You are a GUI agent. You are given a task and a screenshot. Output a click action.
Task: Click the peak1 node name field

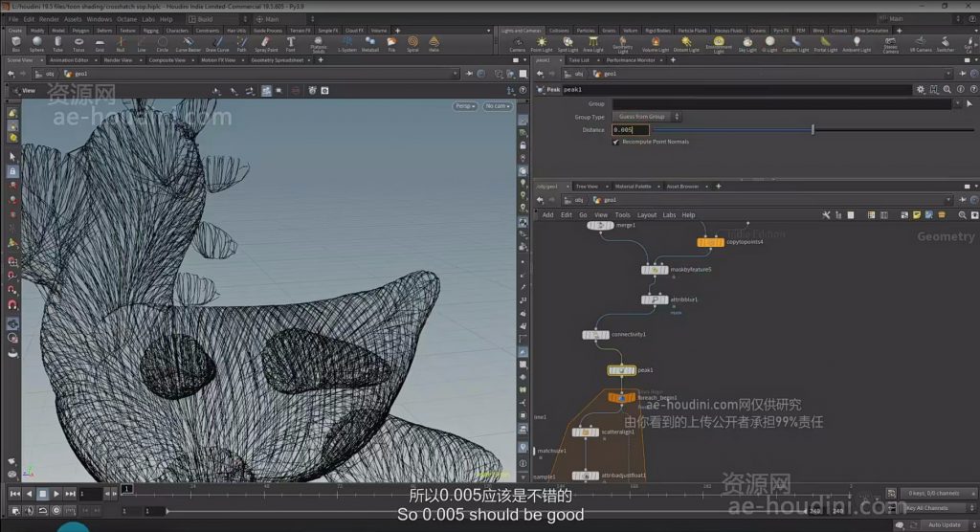click(736, 90)
